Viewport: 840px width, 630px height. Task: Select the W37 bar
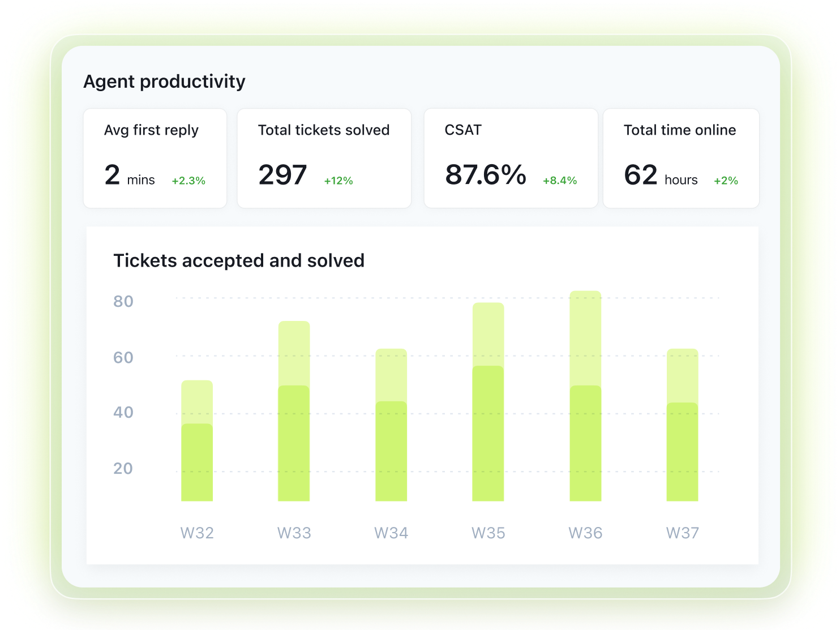(x=682, y=425)
